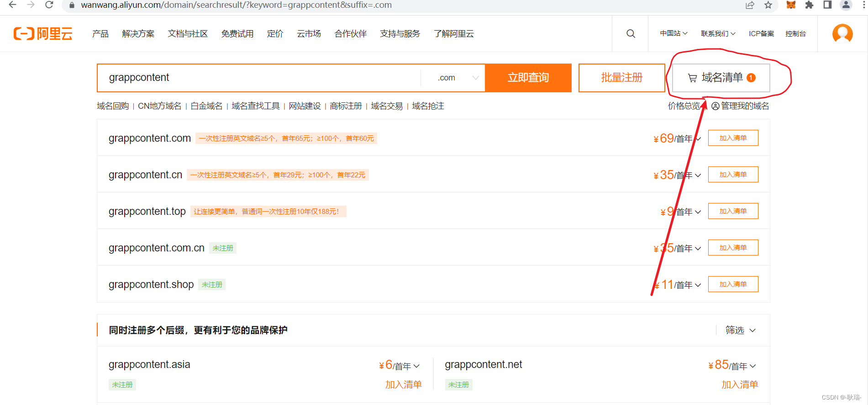Click the grappcontent.cn promotion tag
The image size is (868, 405).
coord(278,175)
